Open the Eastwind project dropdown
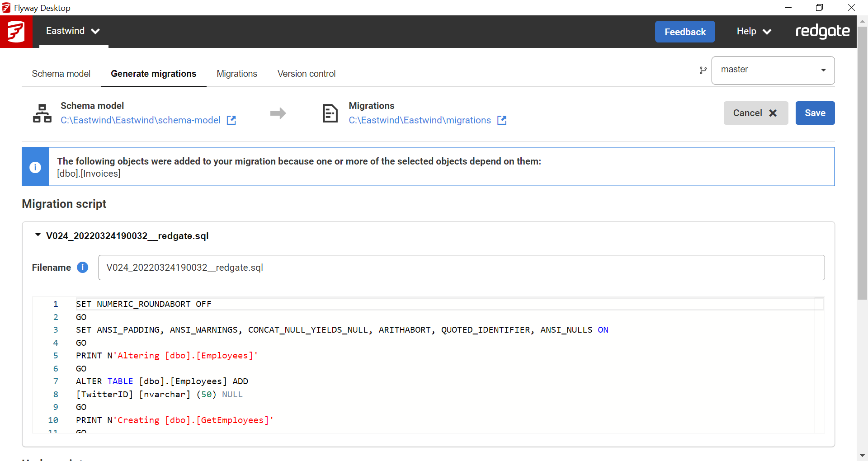This screenshot has height=461, width=868. coord(73,31)
